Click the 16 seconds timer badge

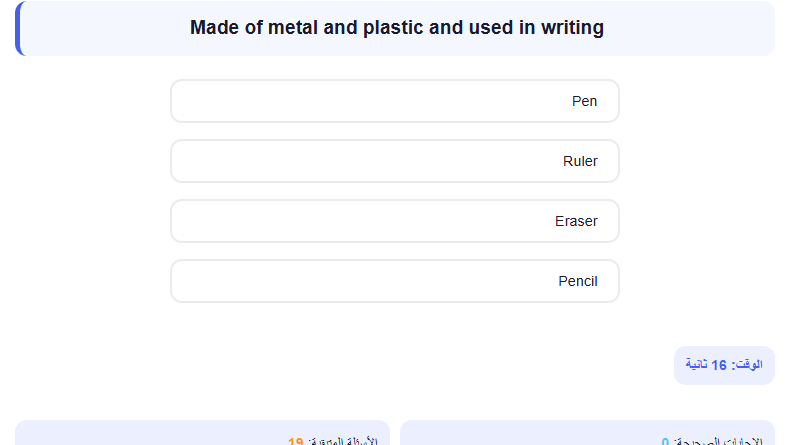724,365
